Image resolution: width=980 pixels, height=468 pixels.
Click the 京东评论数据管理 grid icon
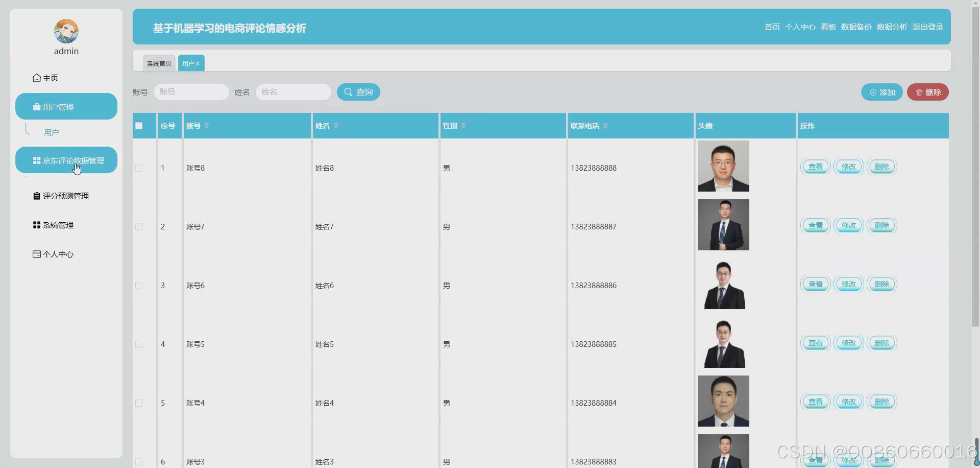pos(37,160)
